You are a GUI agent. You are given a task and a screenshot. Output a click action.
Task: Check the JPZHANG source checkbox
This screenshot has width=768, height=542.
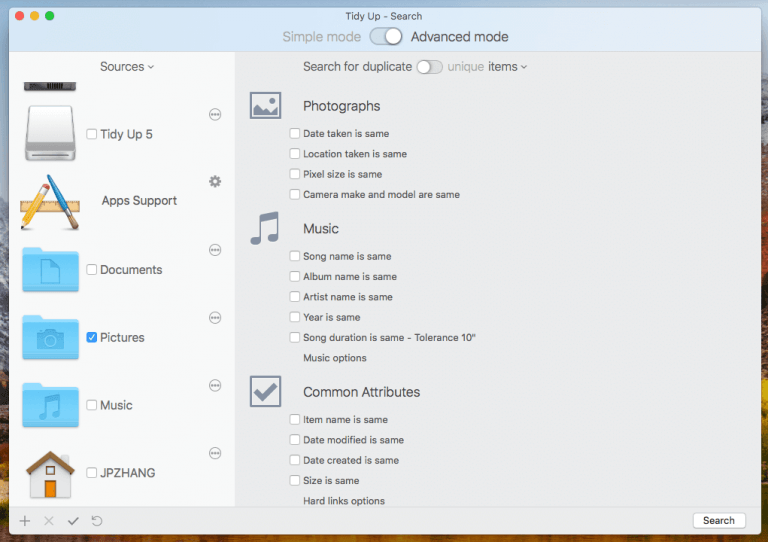(x=92, y=473)
